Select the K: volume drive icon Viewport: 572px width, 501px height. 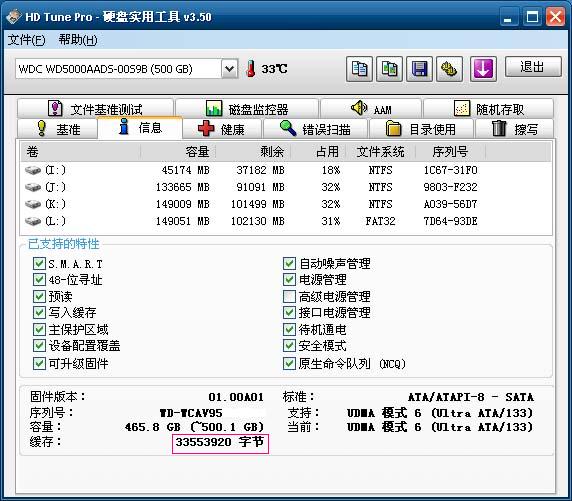click(x=33, y=204)
